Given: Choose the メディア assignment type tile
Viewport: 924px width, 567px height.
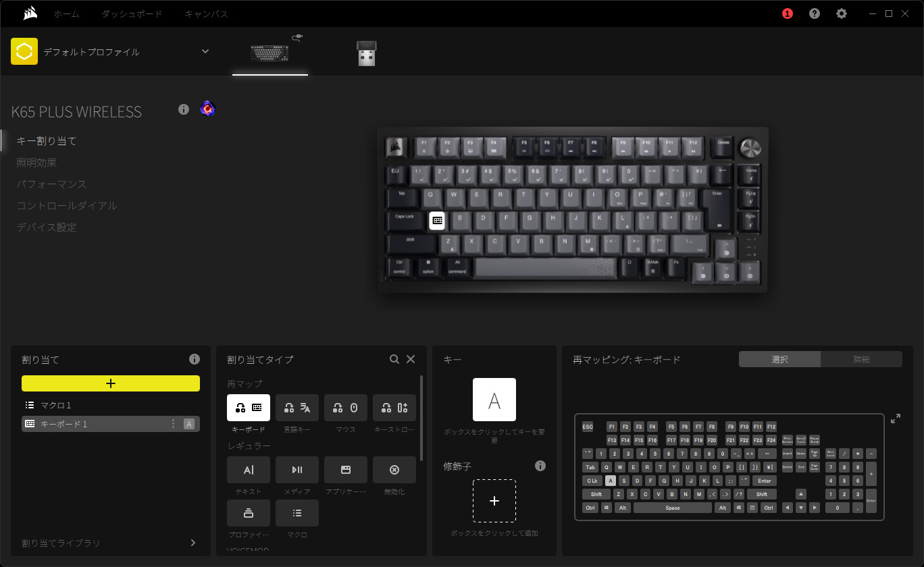Looking at the screenshot, I should 297,470.
